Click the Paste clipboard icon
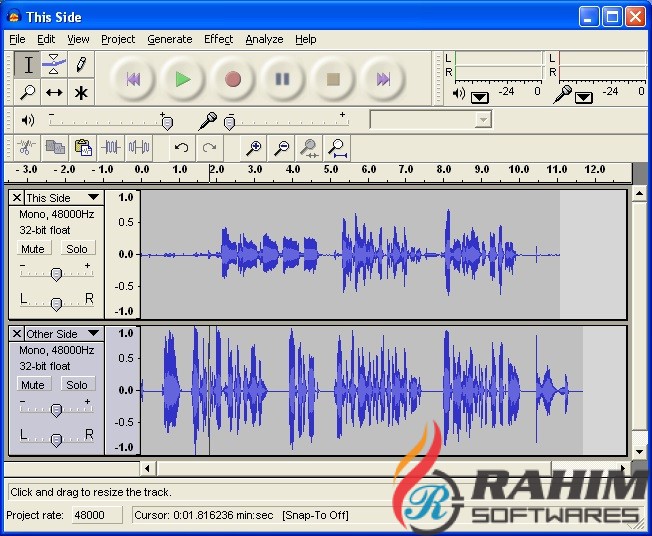 click(83, 148)
